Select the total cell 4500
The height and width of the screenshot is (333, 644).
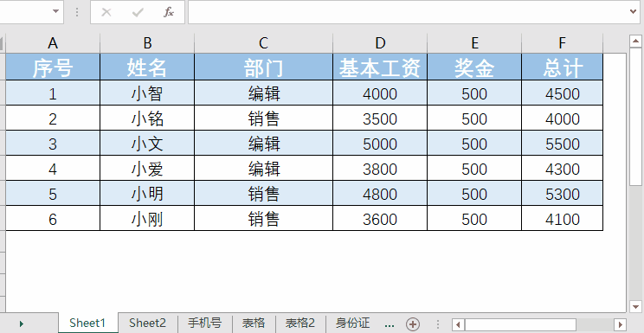coord(563,93)
